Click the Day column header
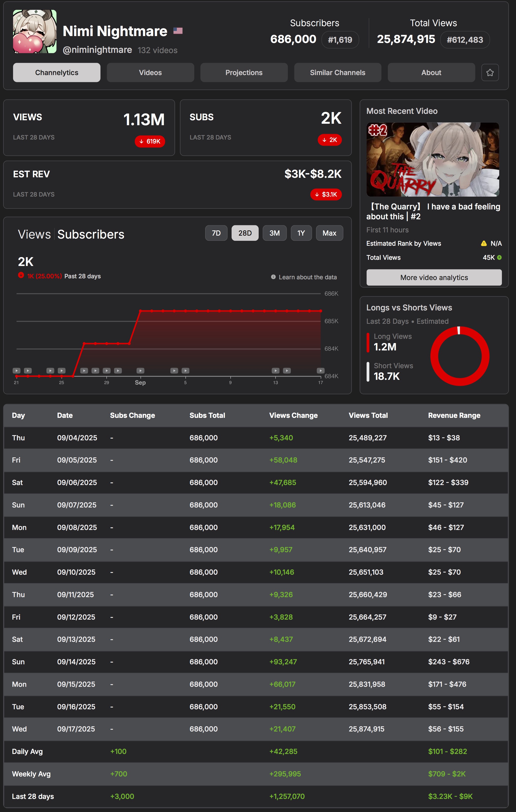This screenshot has width=516, height=812. 19,415
